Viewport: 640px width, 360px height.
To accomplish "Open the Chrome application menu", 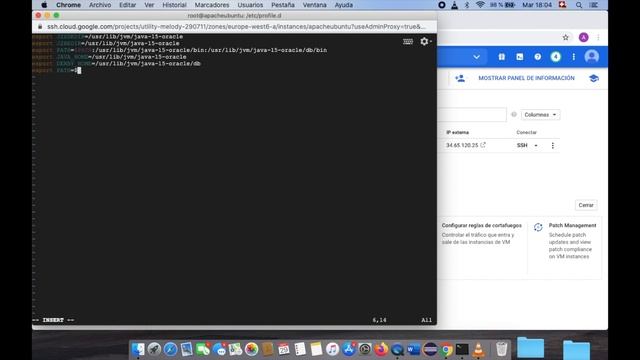I will 68,5.
